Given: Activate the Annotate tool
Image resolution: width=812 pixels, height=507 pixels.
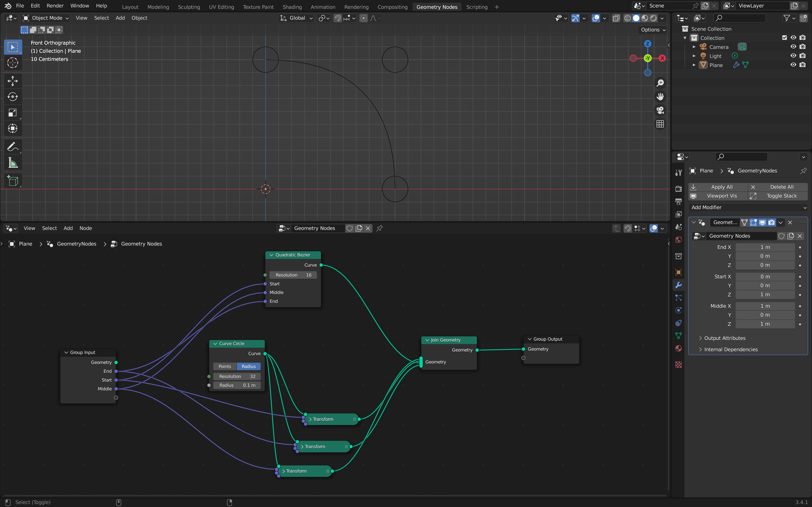Looking at the screenshot, I should [x=12, y=146].
